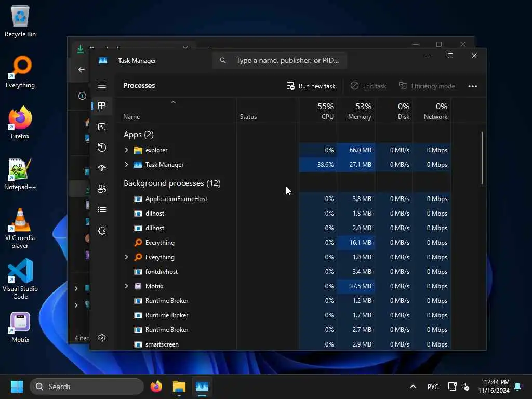This screenshot has height=399, width=532.
Task: Show hidden tray icons chevron
Action: 413,387
